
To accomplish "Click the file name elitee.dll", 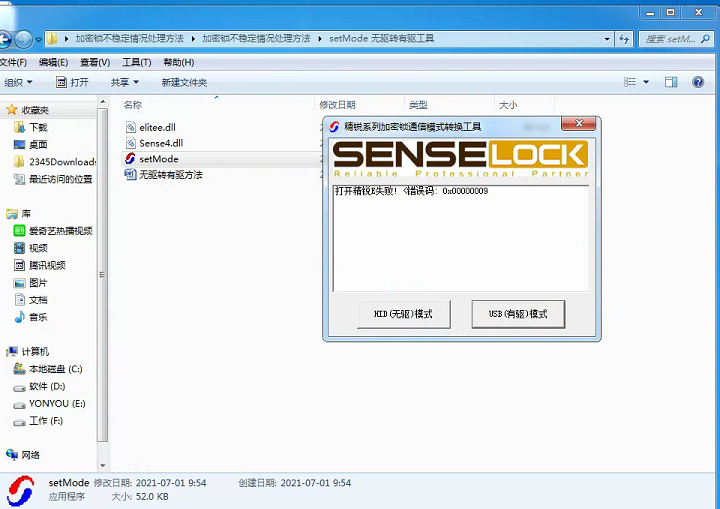I will (158, 127).
